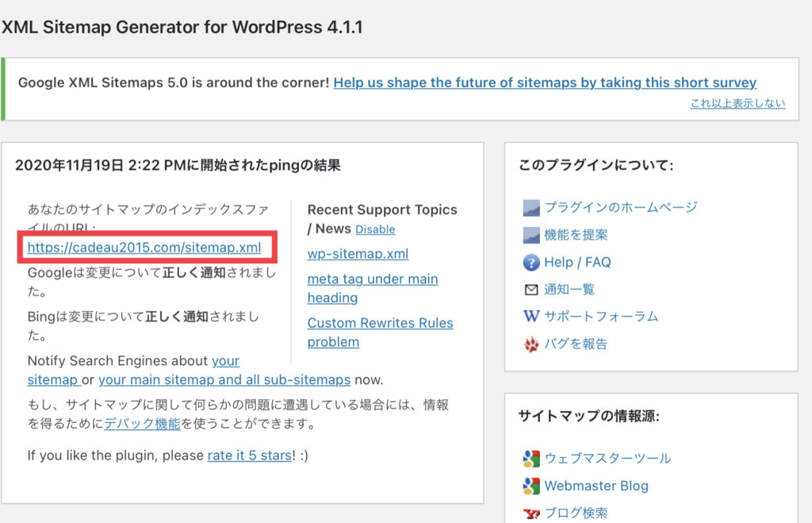The image size is (812, 523).
Task: Click the Google icon beside ウェブマスターツール
Action: click(x=530, y=459)
